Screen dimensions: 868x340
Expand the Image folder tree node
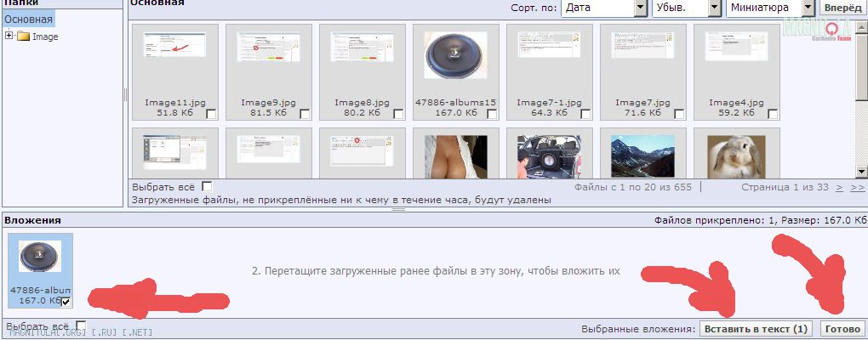pyautogui.click(x=9, y=36)
